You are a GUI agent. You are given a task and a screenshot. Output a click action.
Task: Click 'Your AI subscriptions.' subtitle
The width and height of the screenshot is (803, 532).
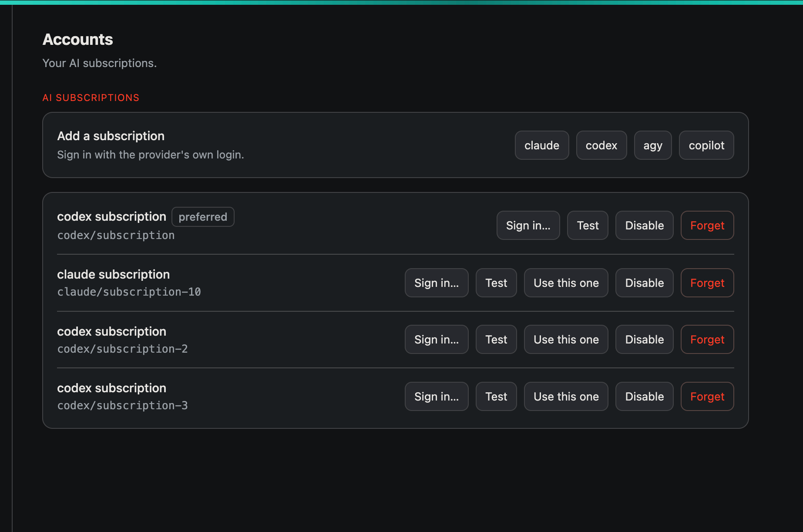(99, 63)
